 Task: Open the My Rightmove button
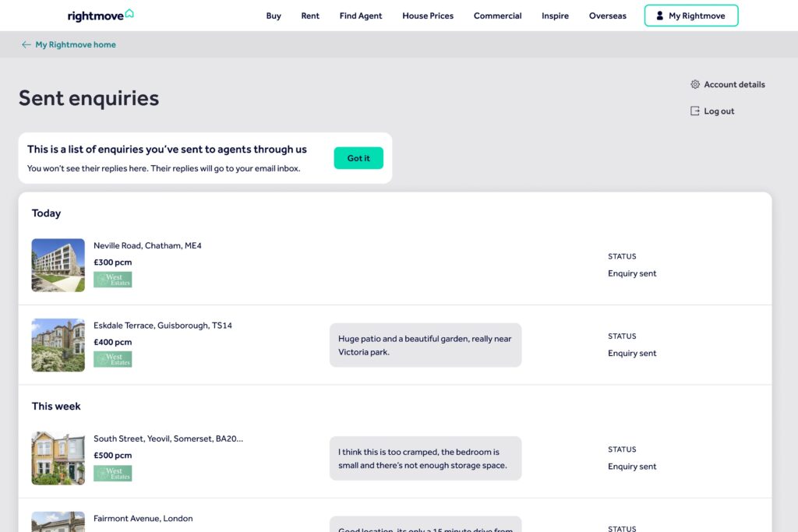[x=691, y=16]
